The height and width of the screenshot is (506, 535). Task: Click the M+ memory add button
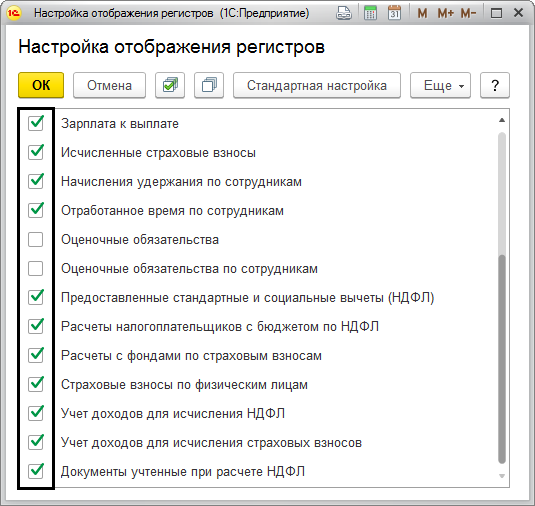[x=446, y=13]
